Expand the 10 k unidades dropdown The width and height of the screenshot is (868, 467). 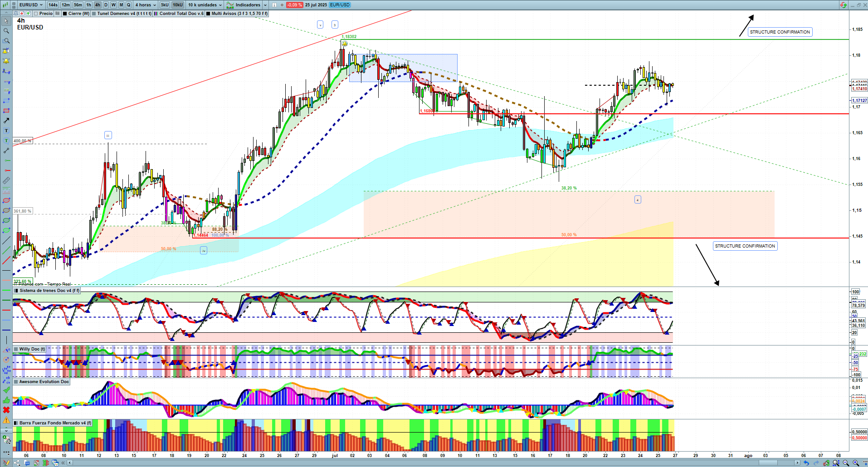click(x=205, y=5)
